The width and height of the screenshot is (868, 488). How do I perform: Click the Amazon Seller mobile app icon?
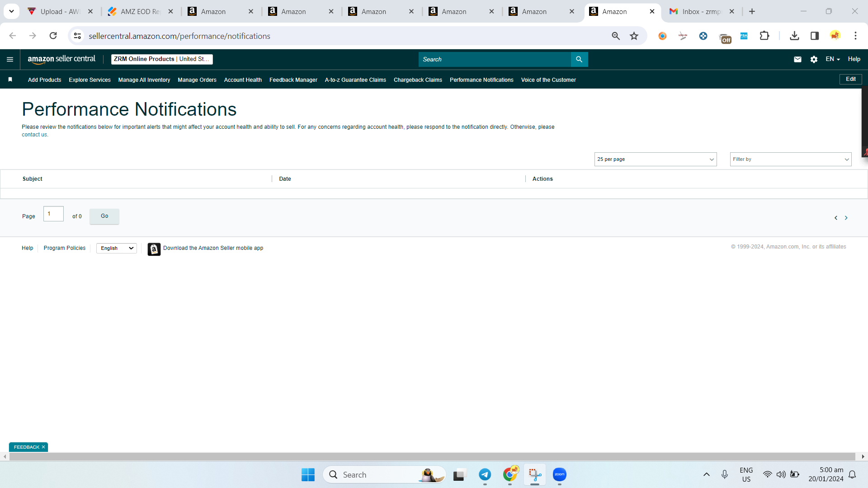[154, 249]
